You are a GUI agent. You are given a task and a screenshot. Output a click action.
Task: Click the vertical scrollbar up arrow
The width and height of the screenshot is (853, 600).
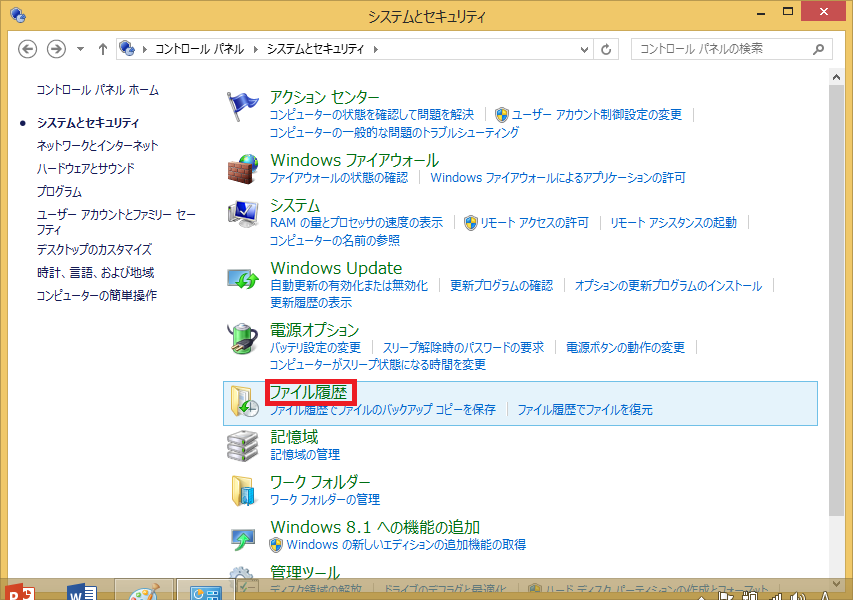tap(836, 78)
